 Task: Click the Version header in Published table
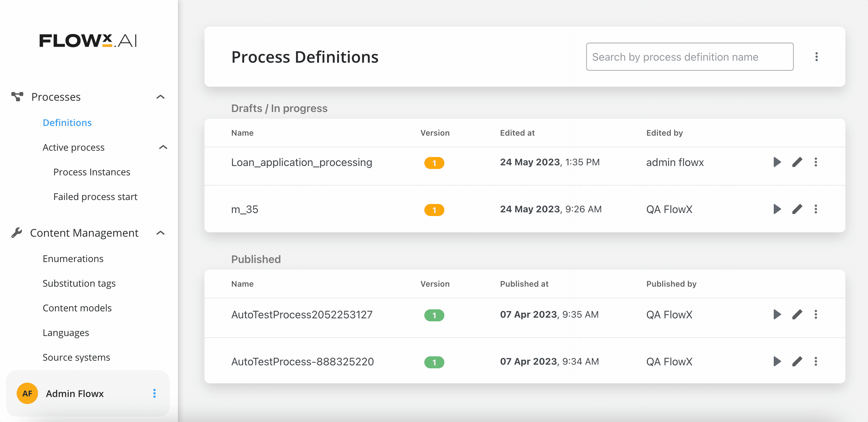coord(435,284)
